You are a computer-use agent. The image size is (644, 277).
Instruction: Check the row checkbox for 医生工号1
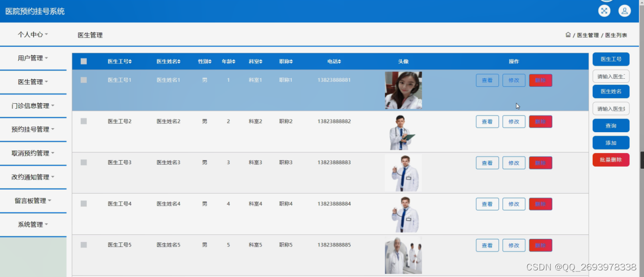pos(84,80)
